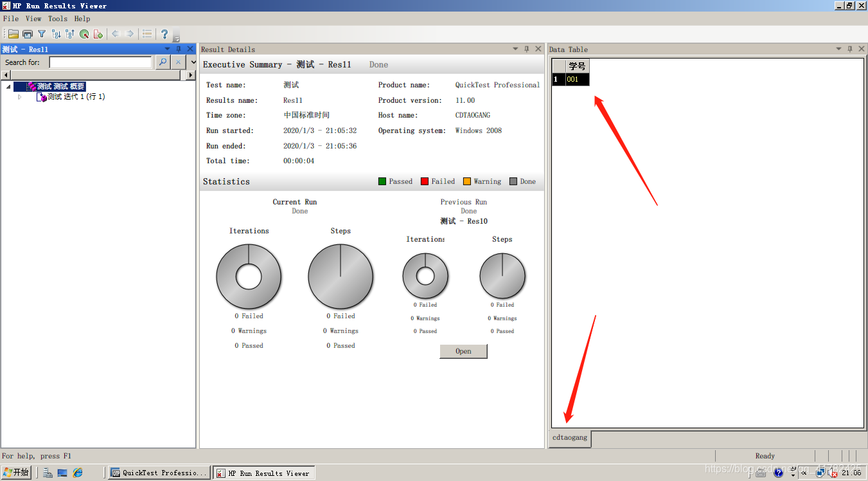Image resolution: width=868 pixels, height=481 pixels.
Task: Expand search options chevron
Action: 193,62
